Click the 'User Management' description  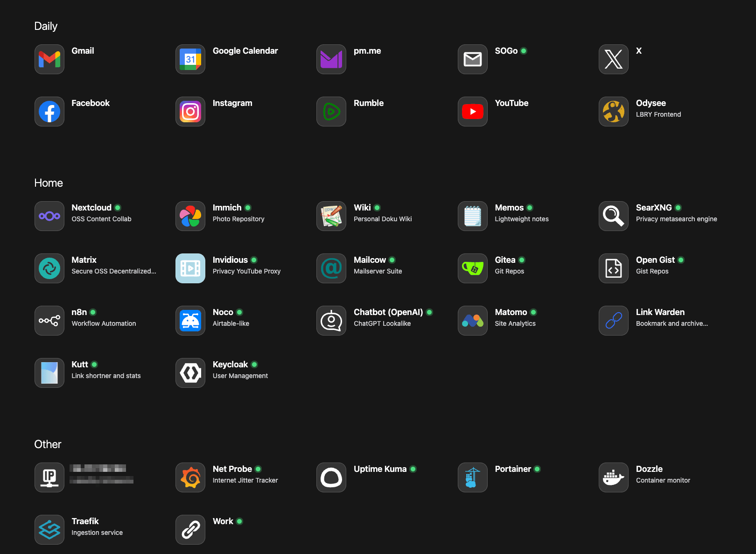pos(240,376)
